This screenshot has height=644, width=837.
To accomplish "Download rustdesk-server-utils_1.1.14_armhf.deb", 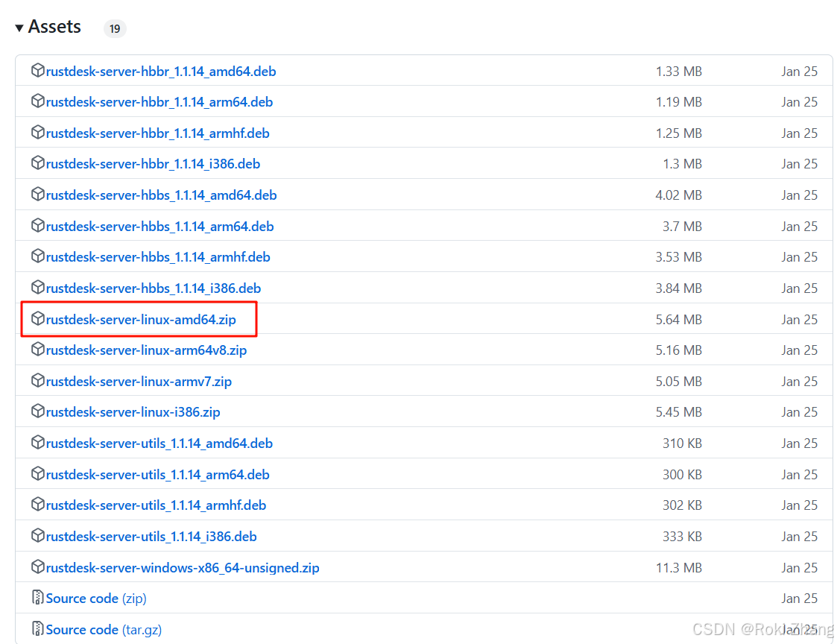I will [x=156, y=505].
